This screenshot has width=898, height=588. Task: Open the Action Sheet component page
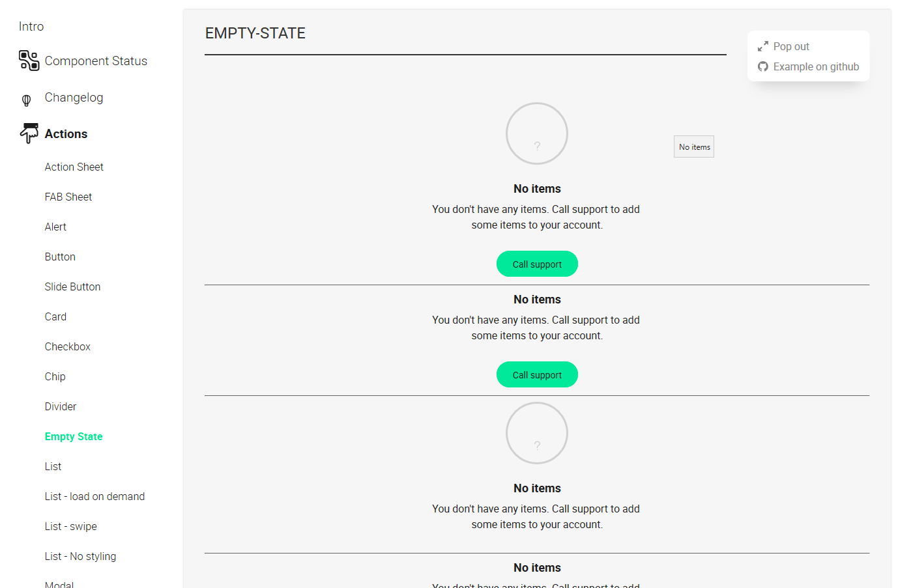[x=74, y=167]
